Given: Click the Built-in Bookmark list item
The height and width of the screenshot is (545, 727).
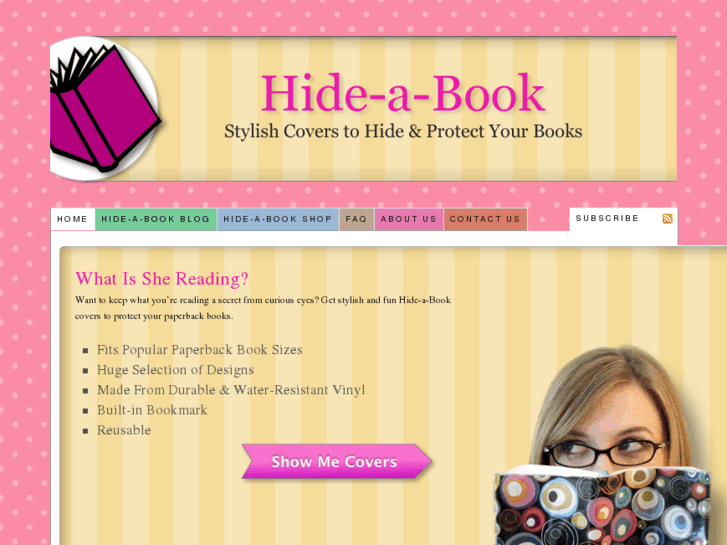Looking at the screenshot, I should 152,410.
